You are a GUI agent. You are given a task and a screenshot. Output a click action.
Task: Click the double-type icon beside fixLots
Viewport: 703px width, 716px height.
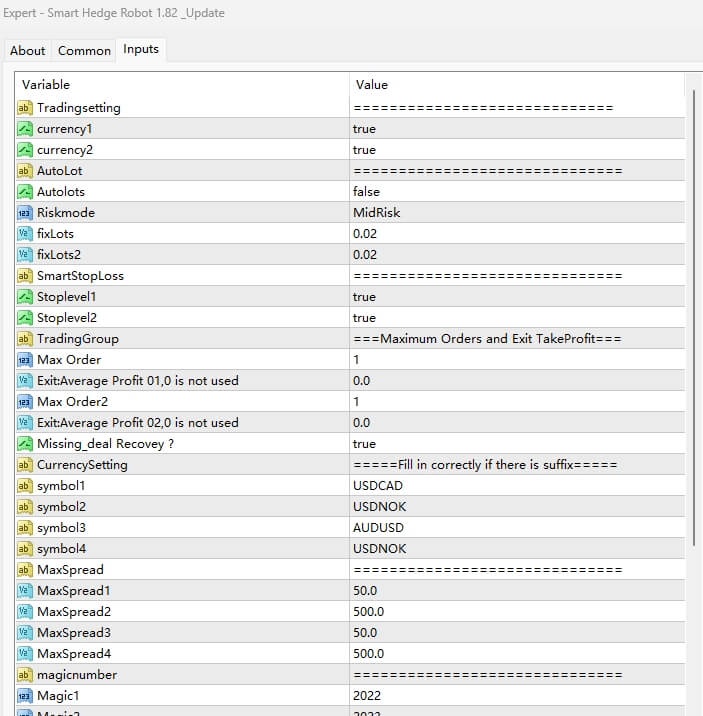click(x=25, y=234)
